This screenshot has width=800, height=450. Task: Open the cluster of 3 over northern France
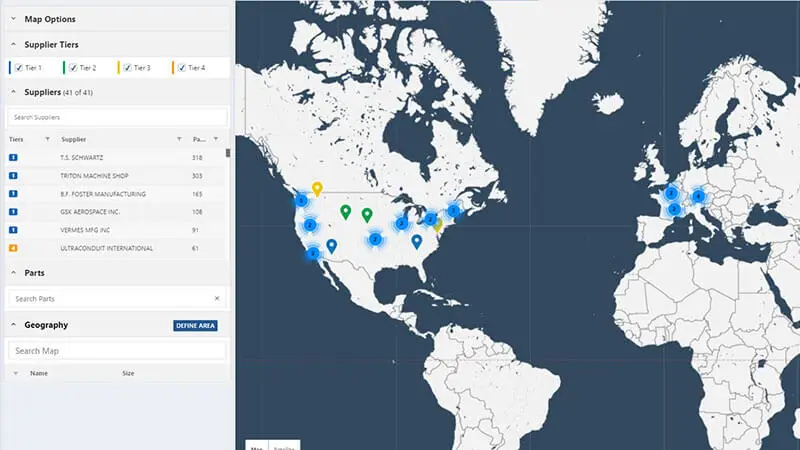(x=671, y=193)
